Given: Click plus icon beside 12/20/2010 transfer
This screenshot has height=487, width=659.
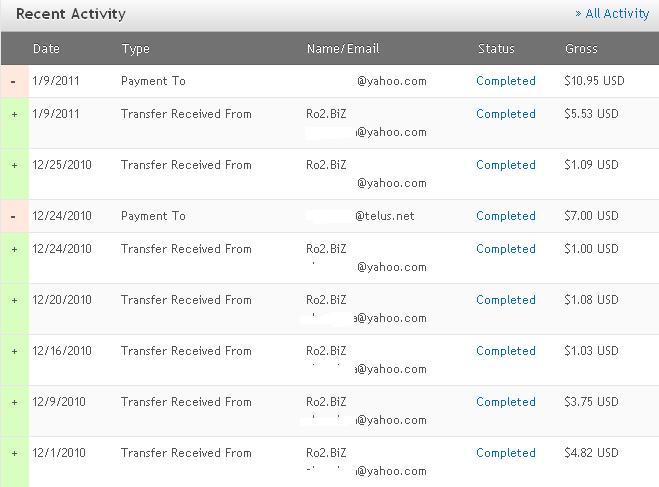Looking at the screenshot, I should 14,300.
